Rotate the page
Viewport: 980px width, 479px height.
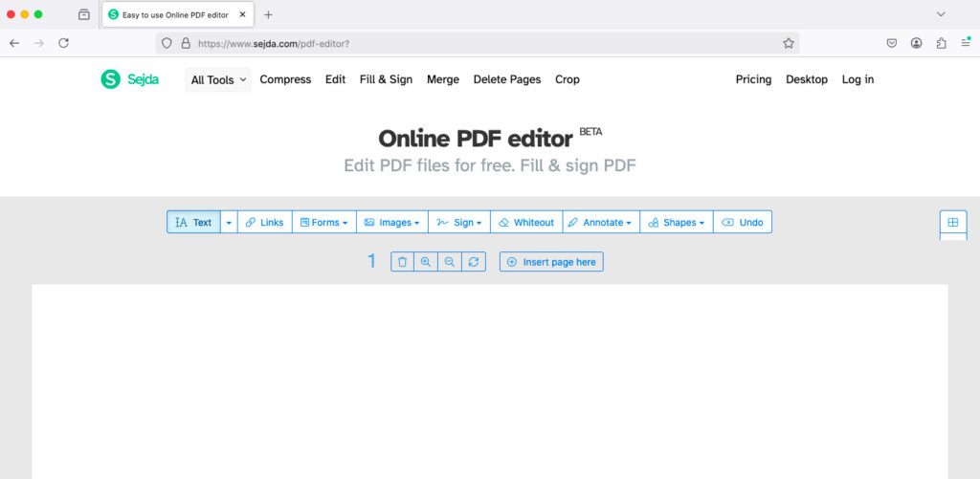[474, 262]
